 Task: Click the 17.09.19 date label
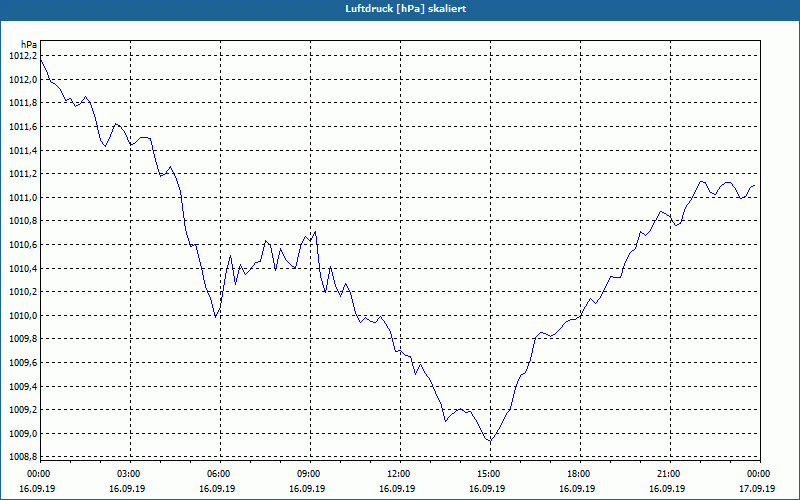coord(757,488)
